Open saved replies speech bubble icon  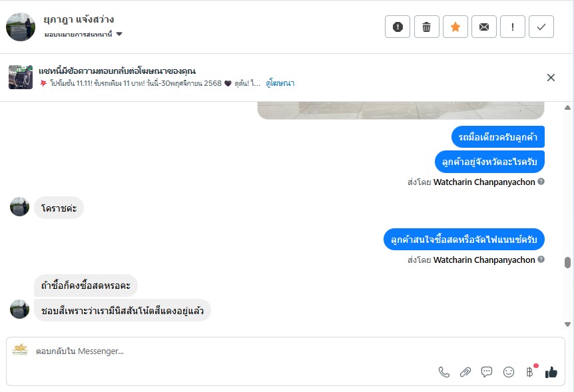(487, 372)
